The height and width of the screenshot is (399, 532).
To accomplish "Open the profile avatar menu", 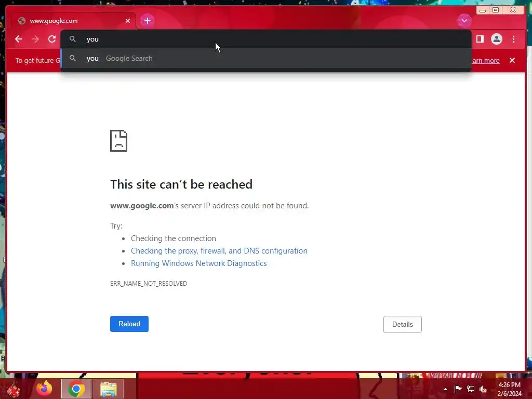I will pos(496,39).
